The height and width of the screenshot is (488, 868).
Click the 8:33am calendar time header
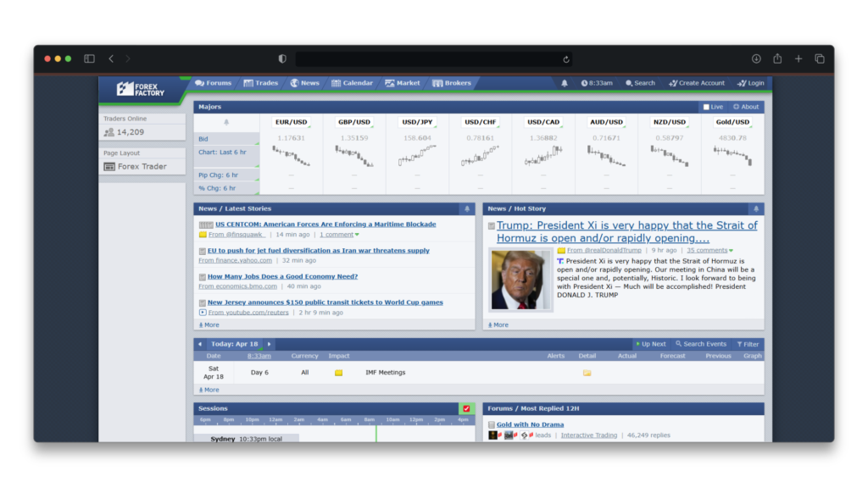click(259, 357)
